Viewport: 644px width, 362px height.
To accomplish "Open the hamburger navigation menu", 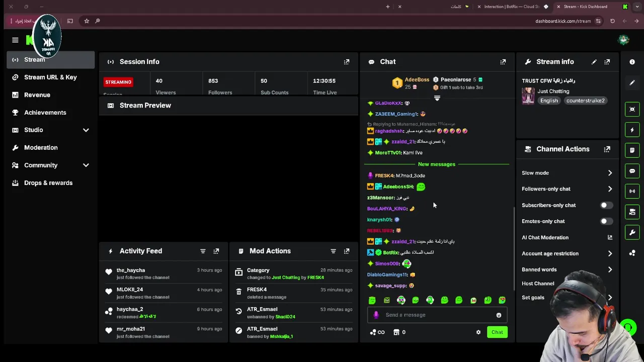I will (15, 40).
